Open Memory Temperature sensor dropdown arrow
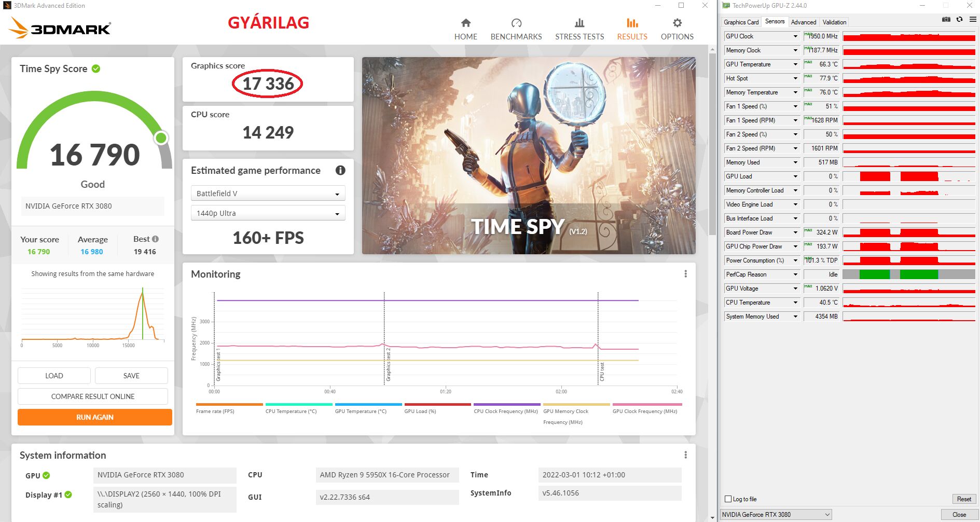This screenshot has width=980, height=522. tap(795, 92)
